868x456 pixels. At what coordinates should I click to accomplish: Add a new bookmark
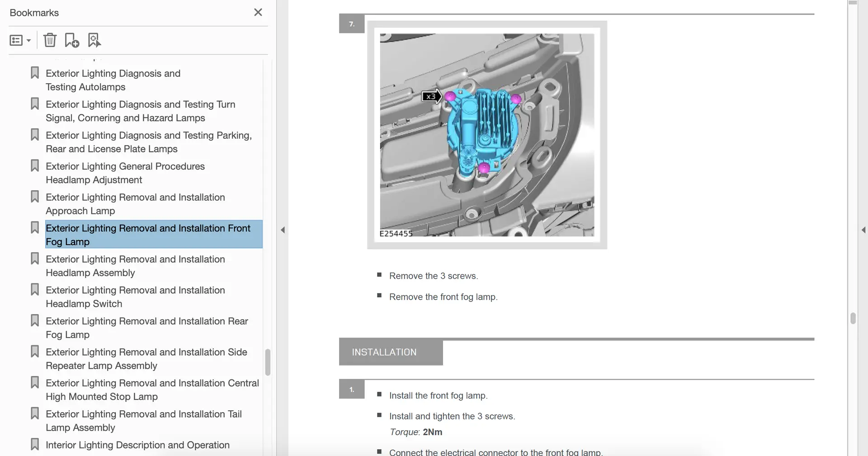pyautogui.click(x=72, y=40)
